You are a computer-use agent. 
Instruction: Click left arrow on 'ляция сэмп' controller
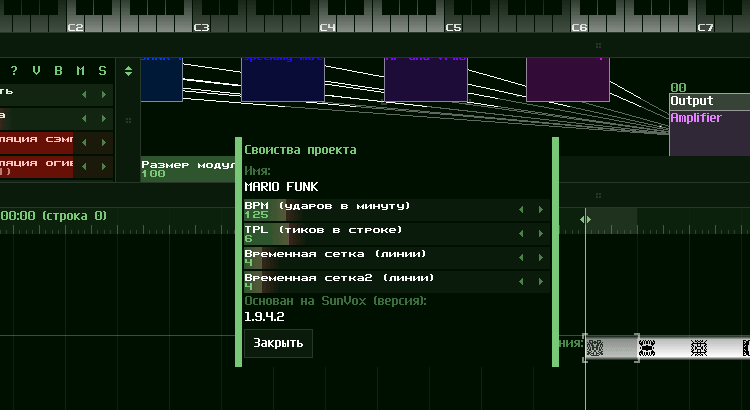(x=84, y=143)
